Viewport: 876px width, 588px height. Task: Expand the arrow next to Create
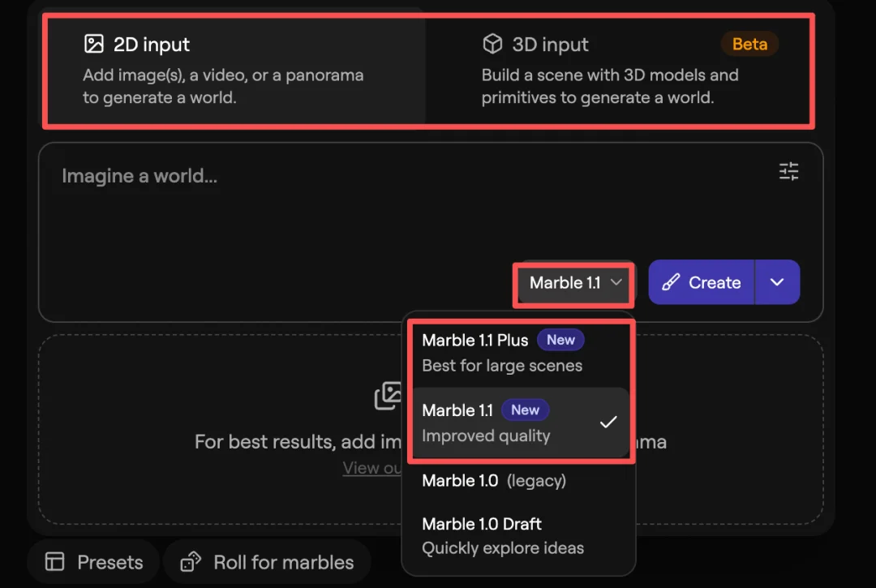(x=777, y=282)
